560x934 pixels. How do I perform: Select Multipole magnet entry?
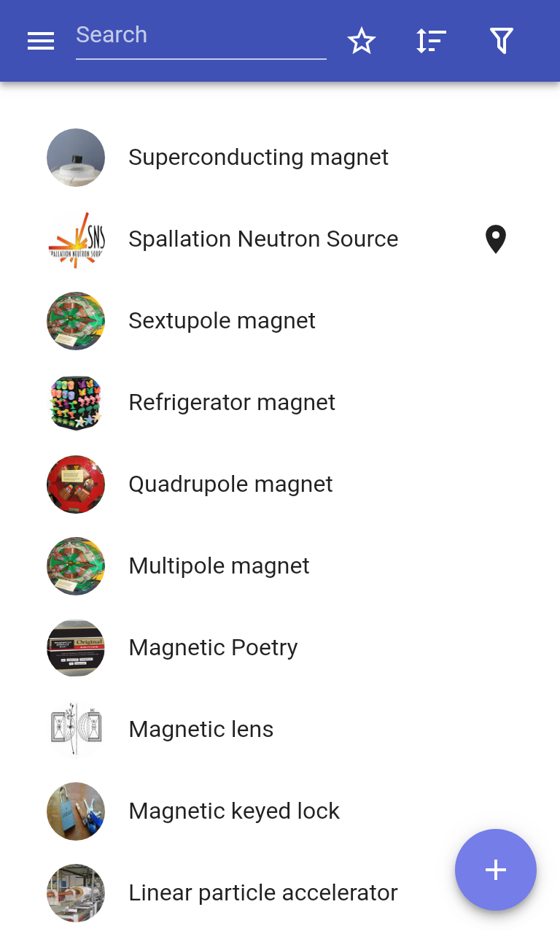click(x=280, y=566)
